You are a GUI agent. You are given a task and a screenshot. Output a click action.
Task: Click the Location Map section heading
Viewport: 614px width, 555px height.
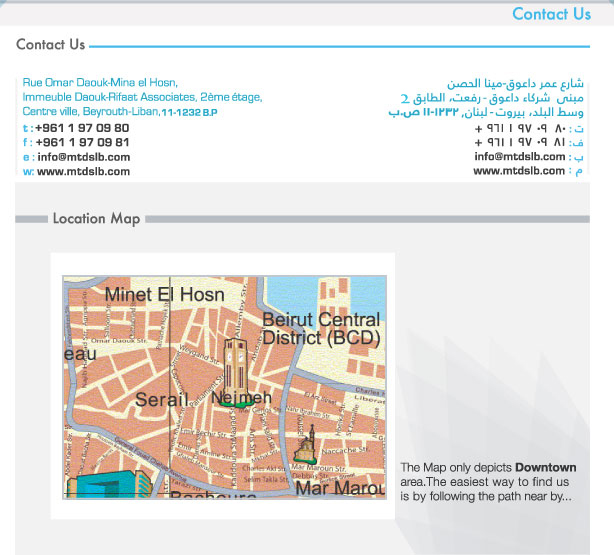pos(96,219)
